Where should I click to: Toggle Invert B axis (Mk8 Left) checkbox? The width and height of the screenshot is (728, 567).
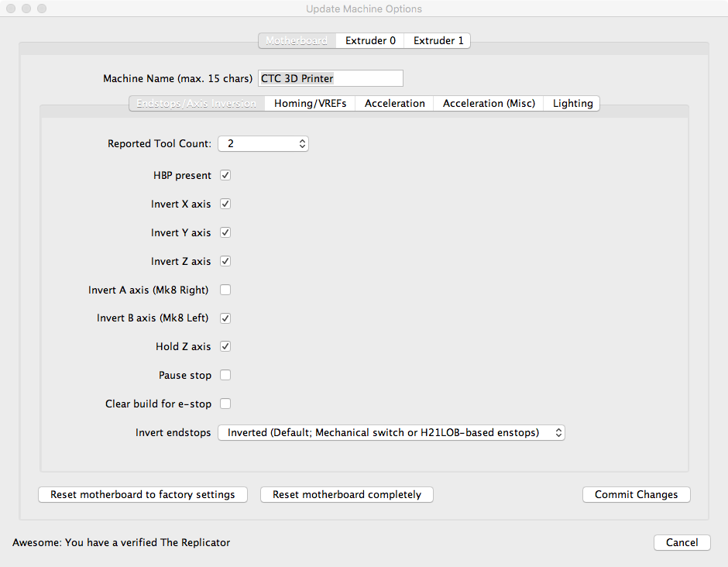point(225,318)
